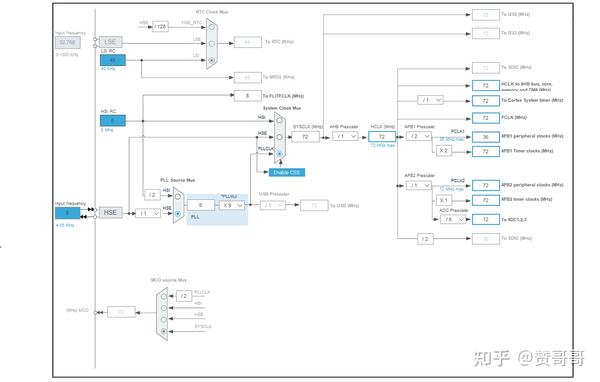Screen dimensions: 600x382
Task: Open the APB2 Prescaler dropdown
Action: pos(419,186)
